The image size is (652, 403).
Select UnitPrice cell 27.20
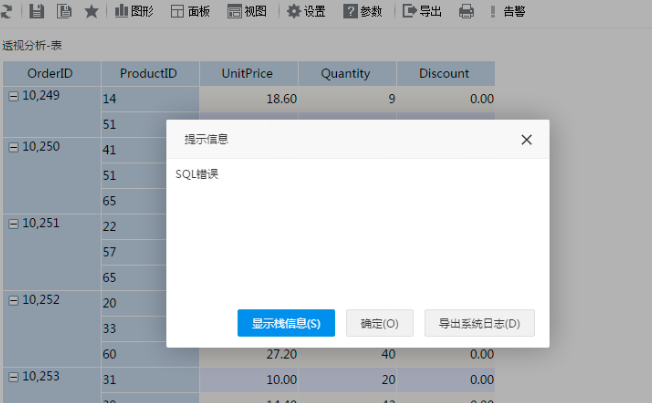coord(249,354)
